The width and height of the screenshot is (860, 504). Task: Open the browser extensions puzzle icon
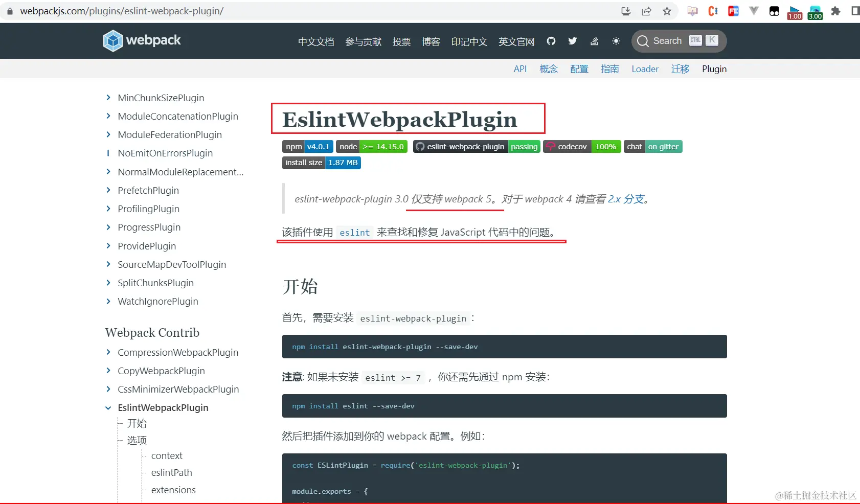pos(835,11)
